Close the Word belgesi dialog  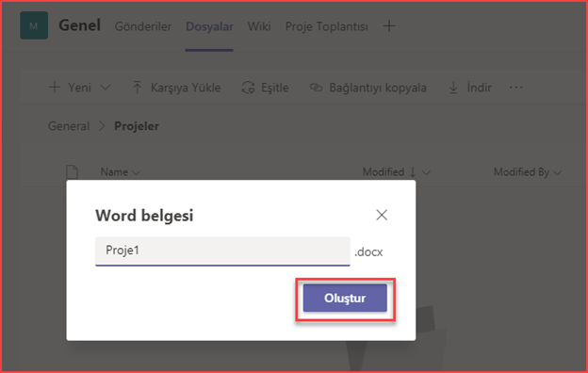click(x=382, y=215)
